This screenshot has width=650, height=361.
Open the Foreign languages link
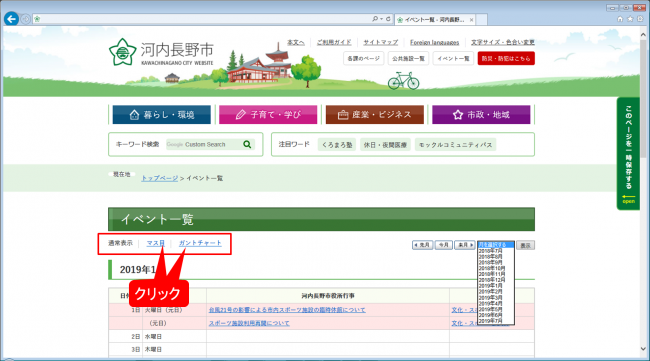[434, 42]
